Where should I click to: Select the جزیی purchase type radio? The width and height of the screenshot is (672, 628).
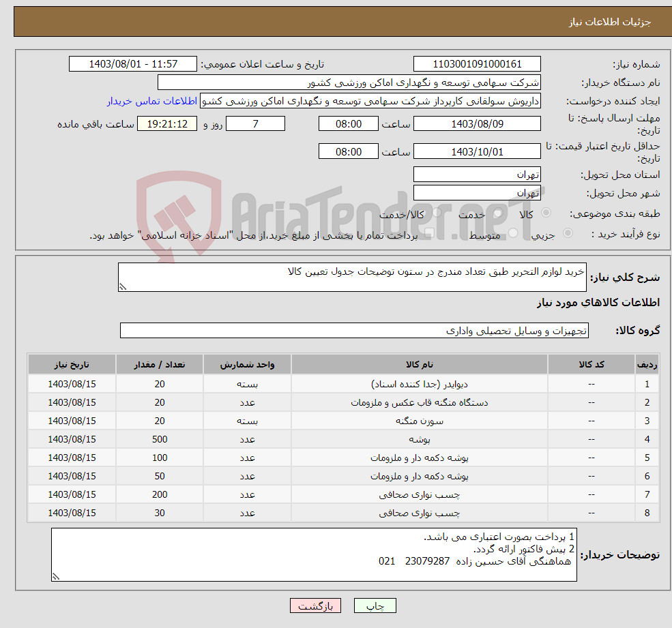568,233
